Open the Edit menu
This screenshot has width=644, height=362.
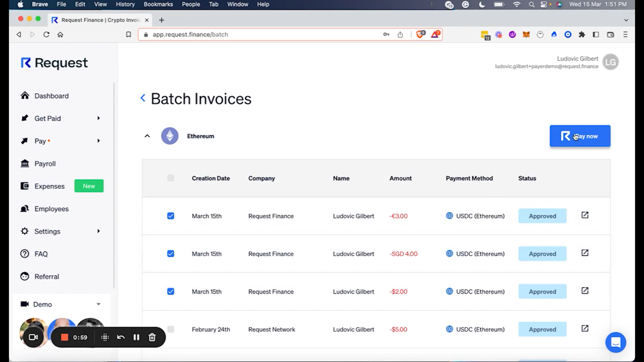[80, 4]
